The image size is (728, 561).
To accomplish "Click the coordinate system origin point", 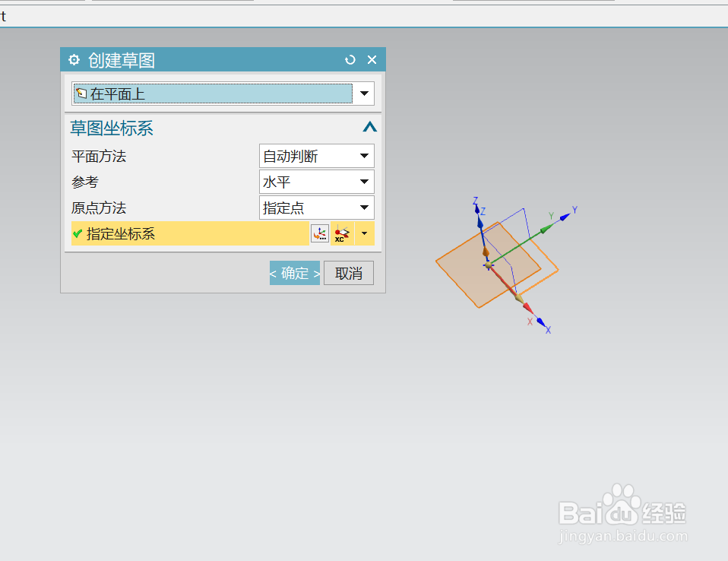I will coord(488,265).
